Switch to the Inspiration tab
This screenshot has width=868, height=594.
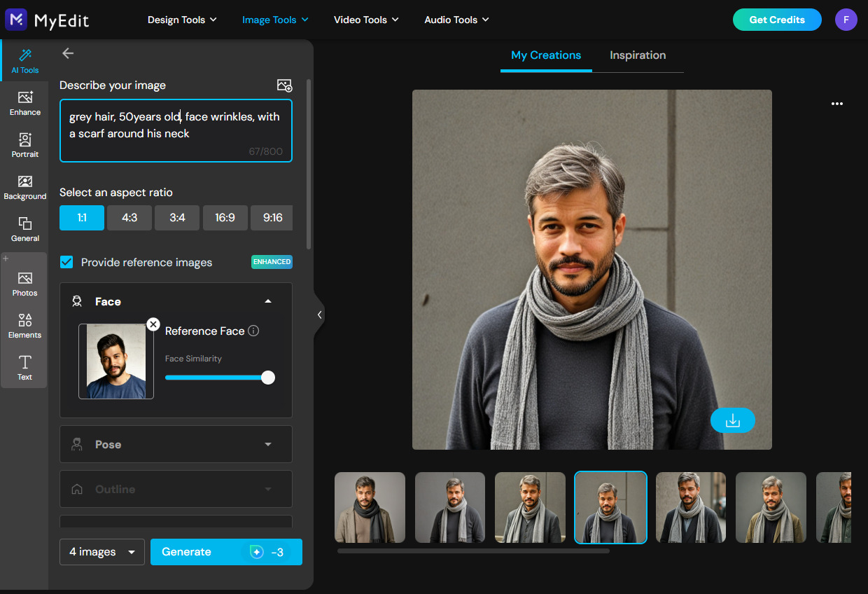[638, 55]
